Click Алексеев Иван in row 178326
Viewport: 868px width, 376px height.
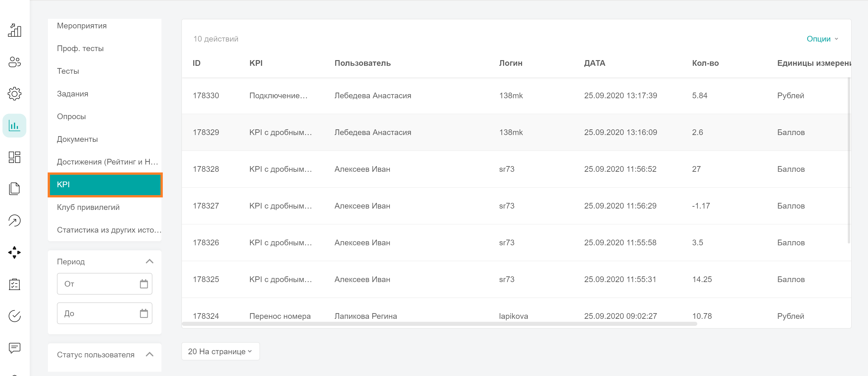362,243
